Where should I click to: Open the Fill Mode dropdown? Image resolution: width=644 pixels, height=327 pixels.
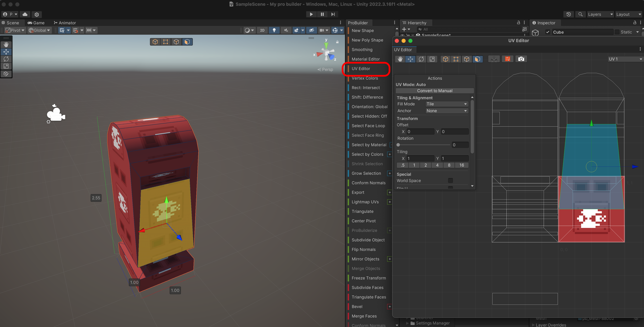pos(446,104)
